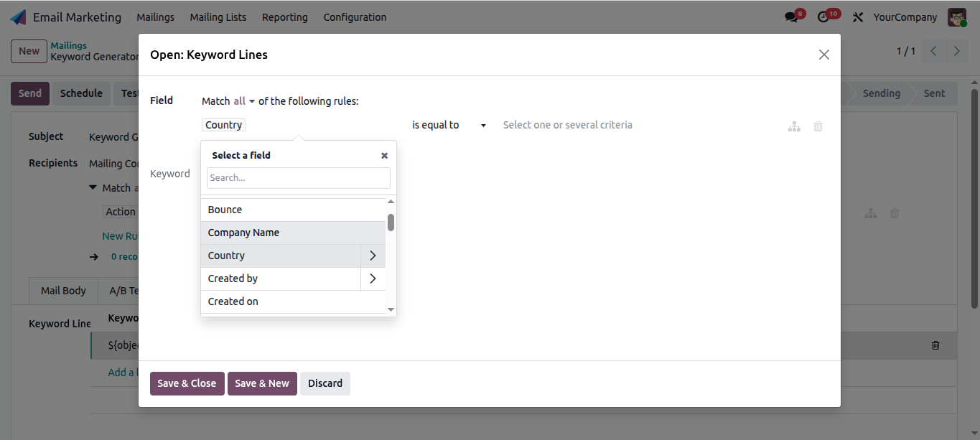Open the Match all dropdown

click(x=244, y=101)
